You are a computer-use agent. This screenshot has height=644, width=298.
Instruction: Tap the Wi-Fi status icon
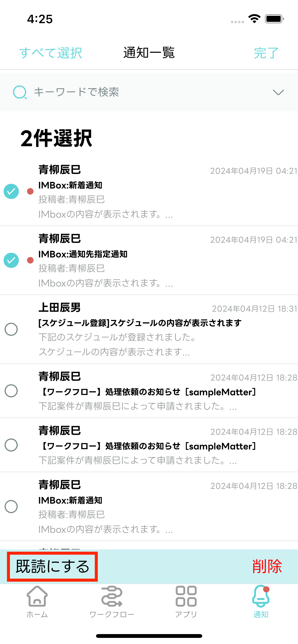pyautogui.click(x=254, y=19)
